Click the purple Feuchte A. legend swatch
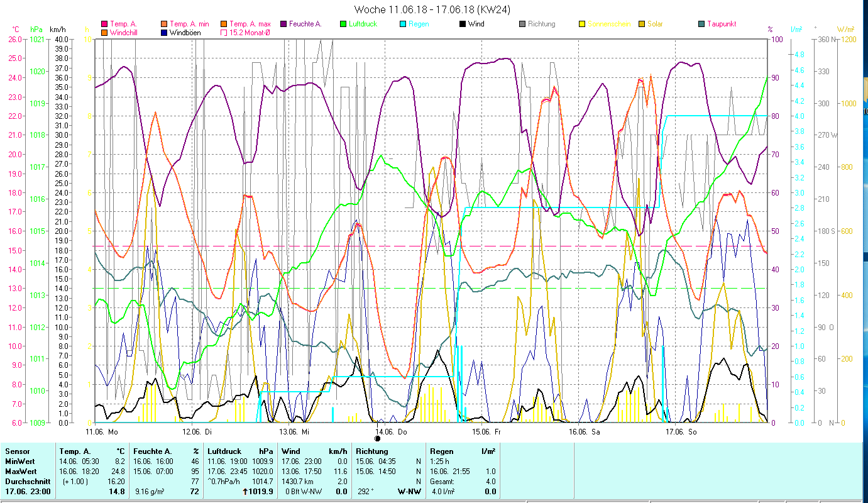Viewport: 868px width, 503px height. [x=284, y=24]
